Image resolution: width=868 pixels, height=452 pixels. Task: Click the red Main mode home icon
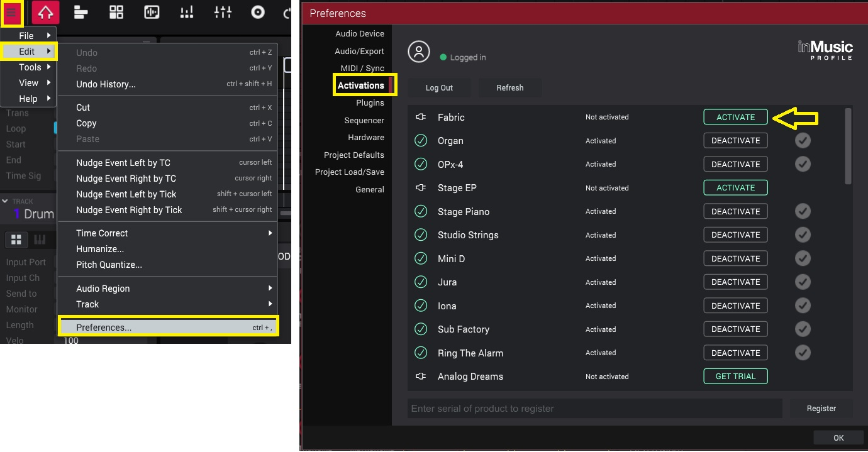point(45,13)
